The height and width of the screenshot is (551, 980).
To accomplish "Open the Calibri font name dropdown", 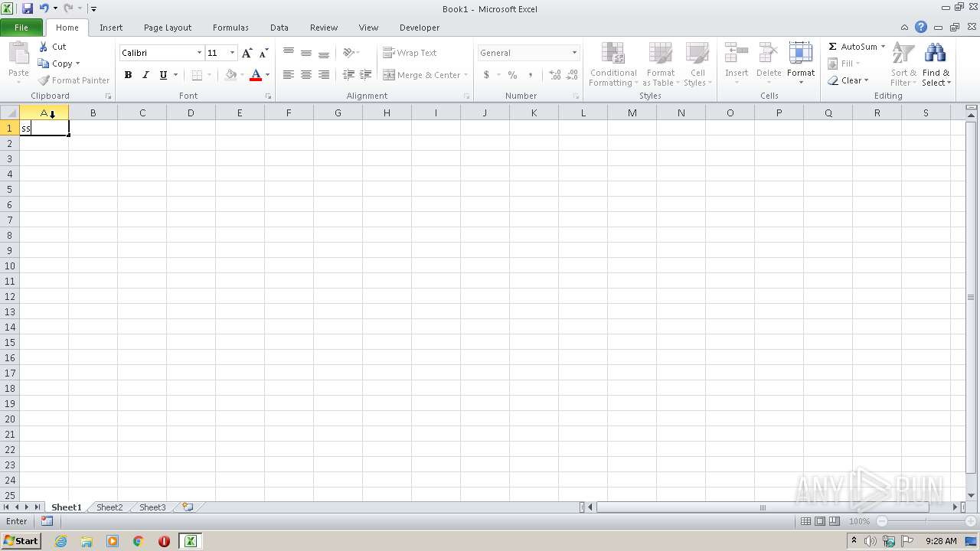I will point(199,53).
